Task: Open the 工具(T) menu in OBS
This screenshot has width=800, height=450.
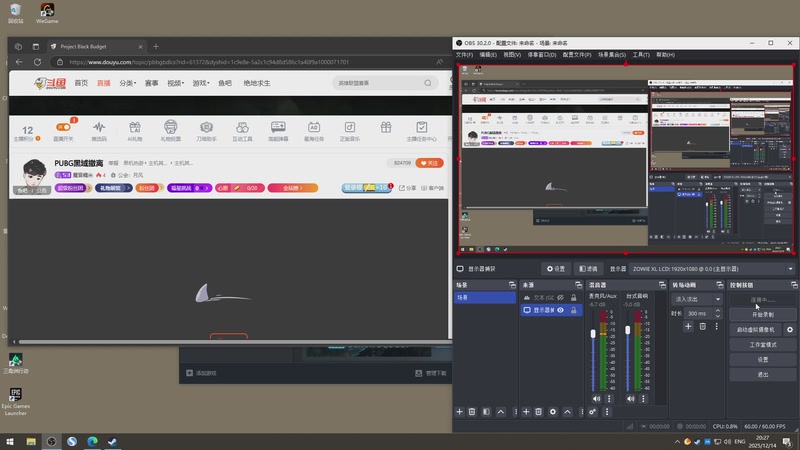Action: (x=641, y=55)
